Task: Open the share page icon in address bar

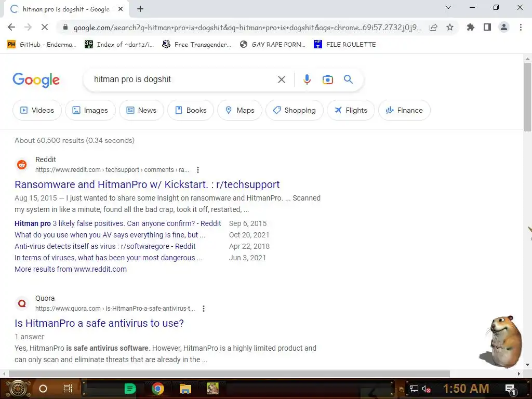Action: [433, 28]
